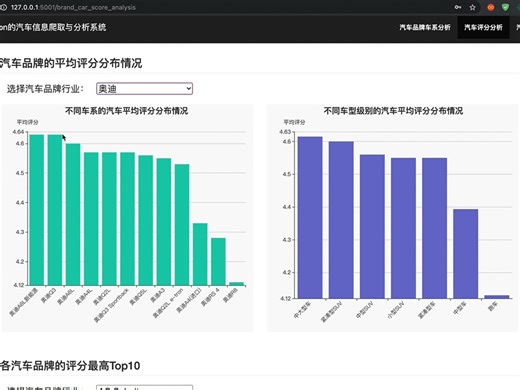Bookmark this page with the star icon
520x390 pixels.
click(x=472, y=7)
